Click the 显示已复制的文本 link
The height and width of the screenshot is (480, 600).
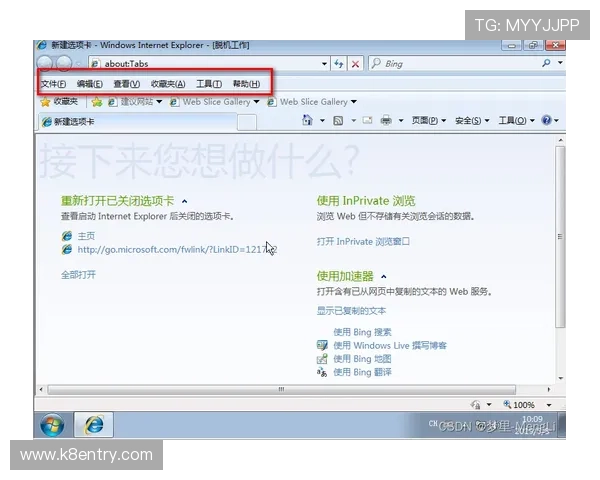351,310
